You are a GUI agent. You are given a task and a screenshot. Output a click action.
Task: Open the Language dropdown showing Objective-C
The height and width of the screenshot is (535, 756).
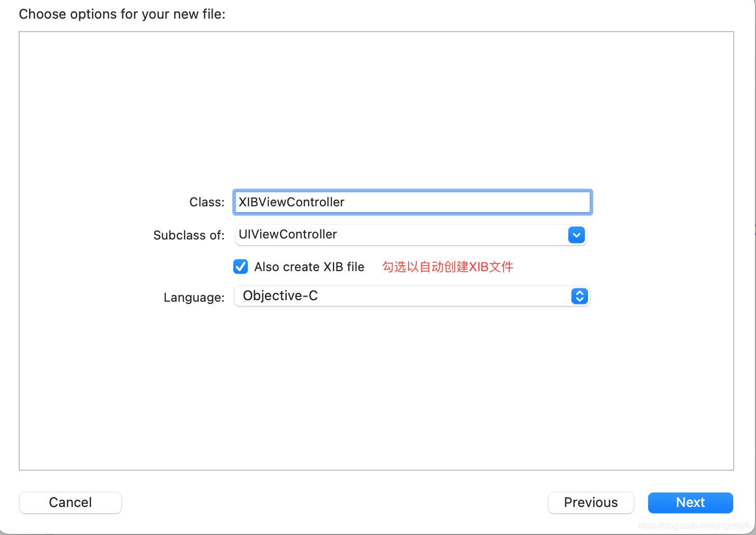pyautogui.click(x=411, y=296)
